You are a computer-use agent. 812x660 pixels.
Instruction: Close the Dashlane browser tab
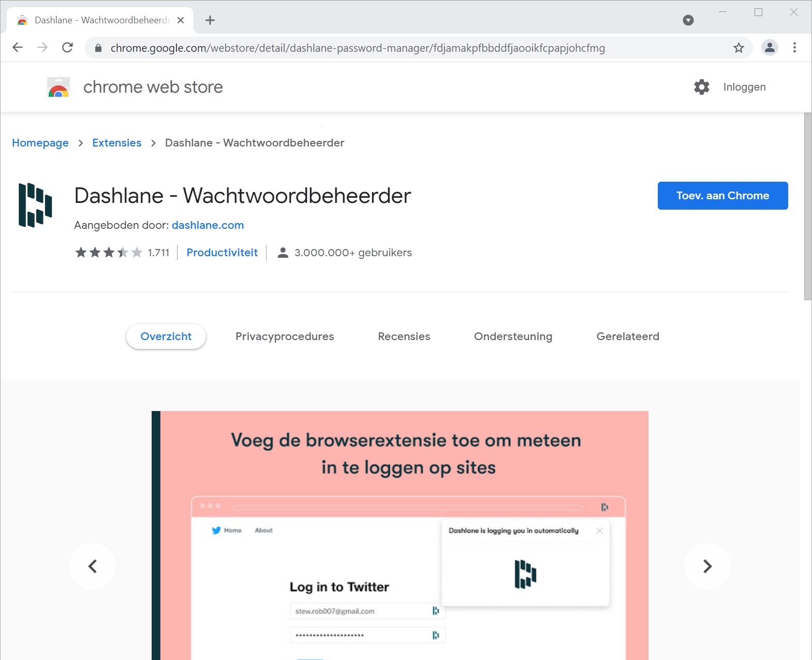tap(181, 20)
